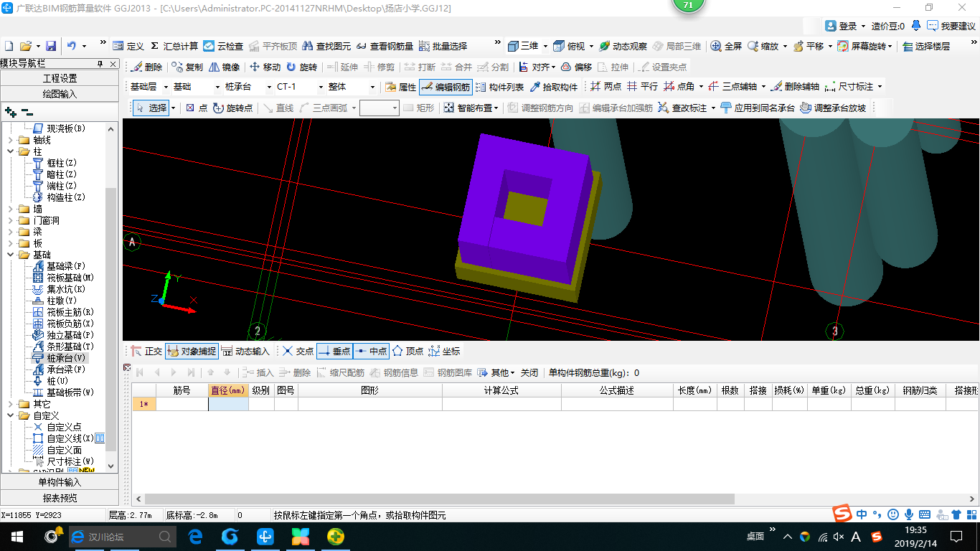
Task: Open 工程设置 navigation tab
Action: pos(60,78)
